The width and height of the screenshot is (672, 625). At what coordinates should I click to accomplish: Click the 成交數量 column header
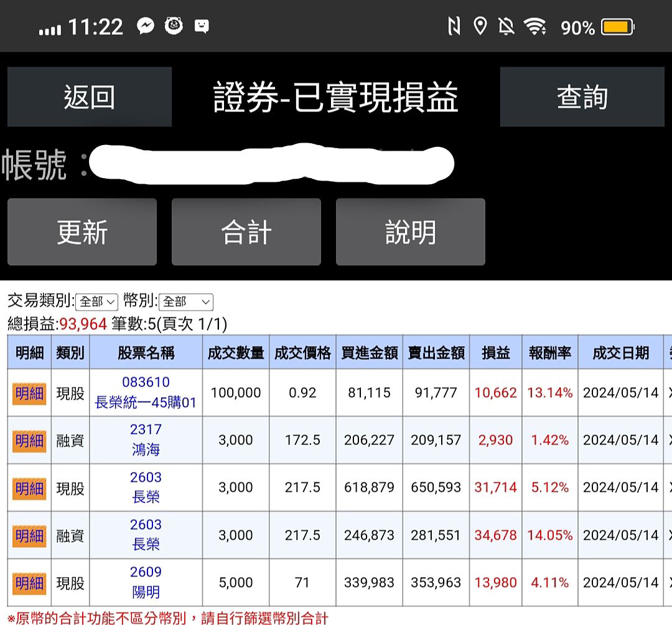[236, 352]
